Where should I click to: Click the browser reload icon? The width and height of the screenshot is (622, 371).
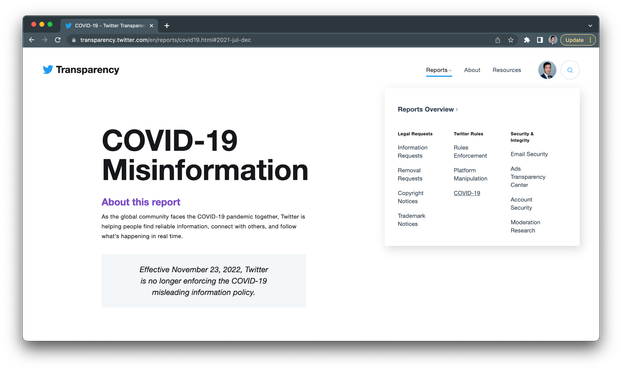point(58,40)
